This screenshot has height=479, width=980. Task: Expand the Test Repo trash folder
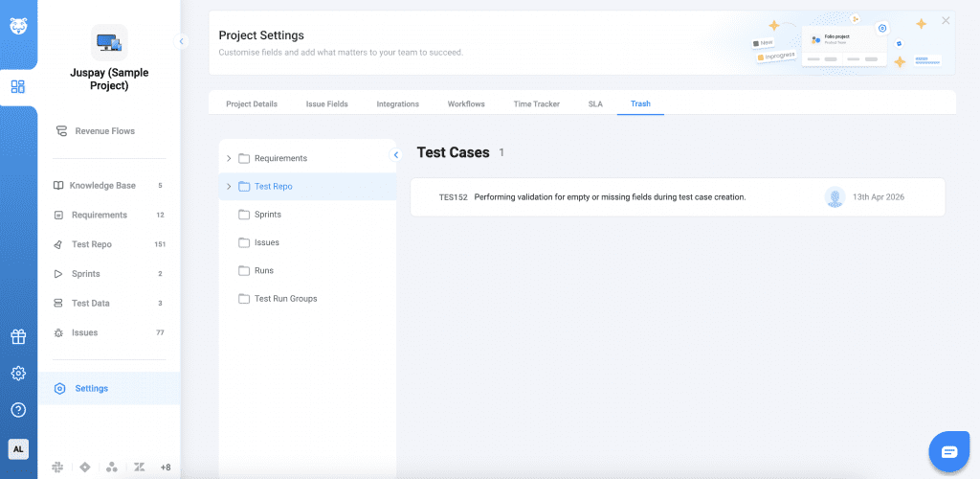point(229,187)
